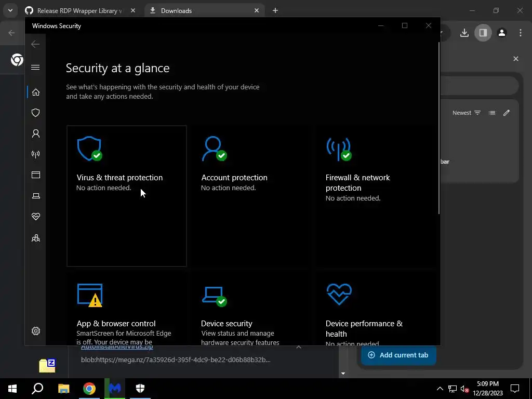The height and width of the screenshot is (399, 532).
Task: Open Chrome profile avatar
Action: point(502,33)
